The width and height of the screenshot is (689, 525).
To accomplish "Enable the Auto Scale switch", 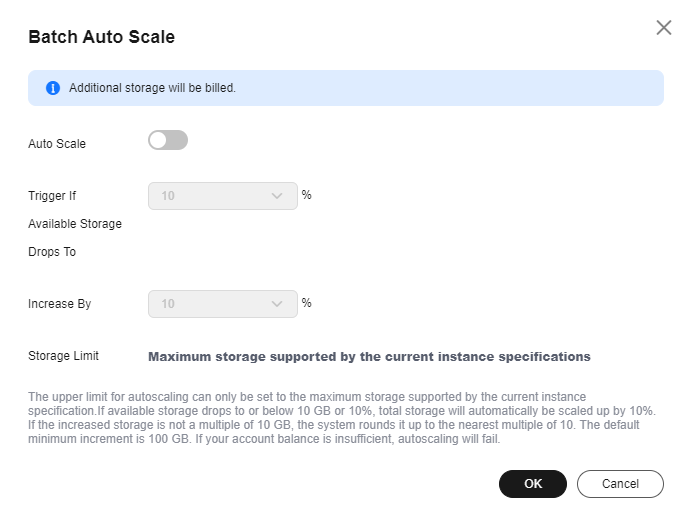I will 168,140.
